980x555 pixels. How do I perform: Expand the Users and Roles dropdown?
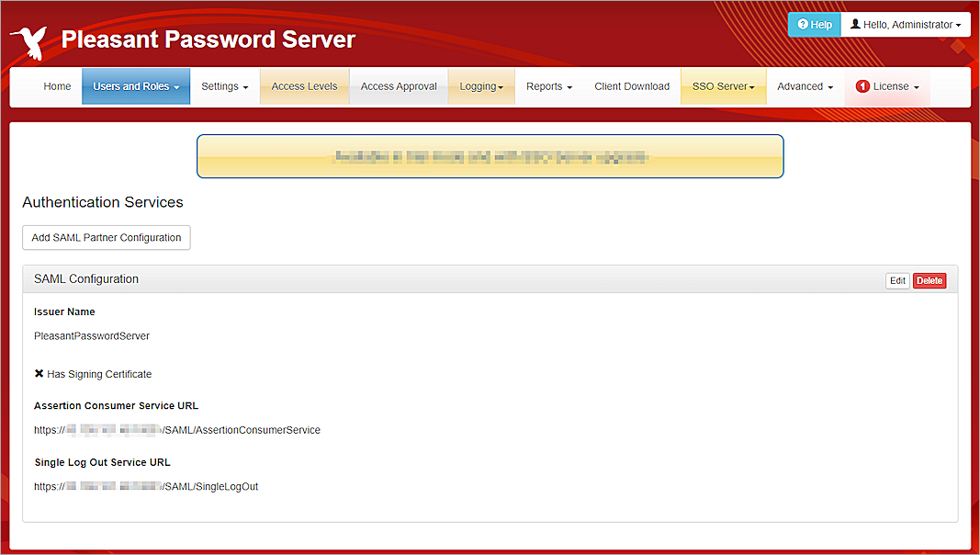point(135,86)
